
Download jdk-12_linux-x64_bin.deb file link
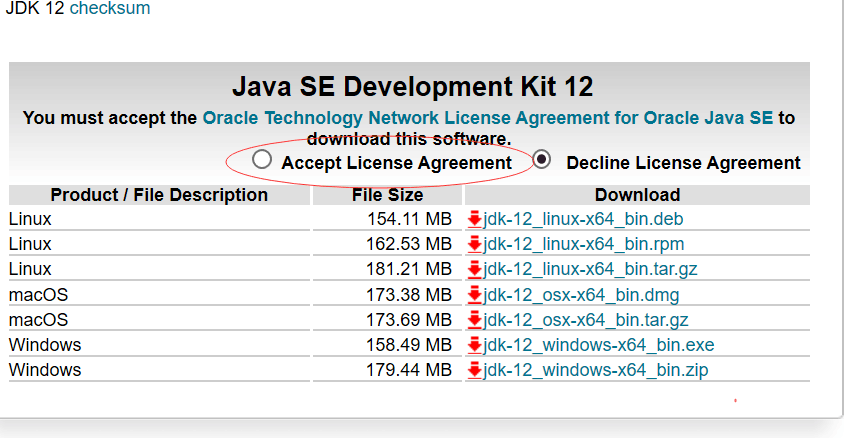[x=583, y=219]
